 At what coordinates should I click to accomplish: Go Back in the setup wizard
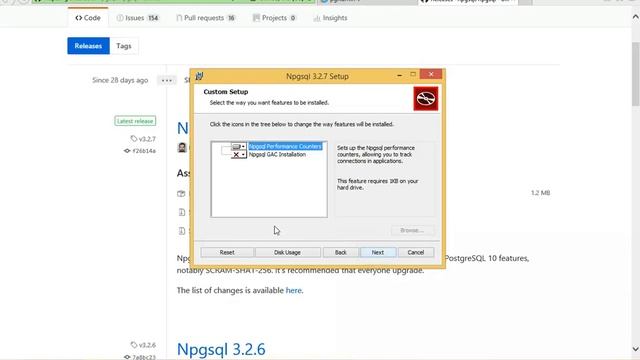point(341,252)
